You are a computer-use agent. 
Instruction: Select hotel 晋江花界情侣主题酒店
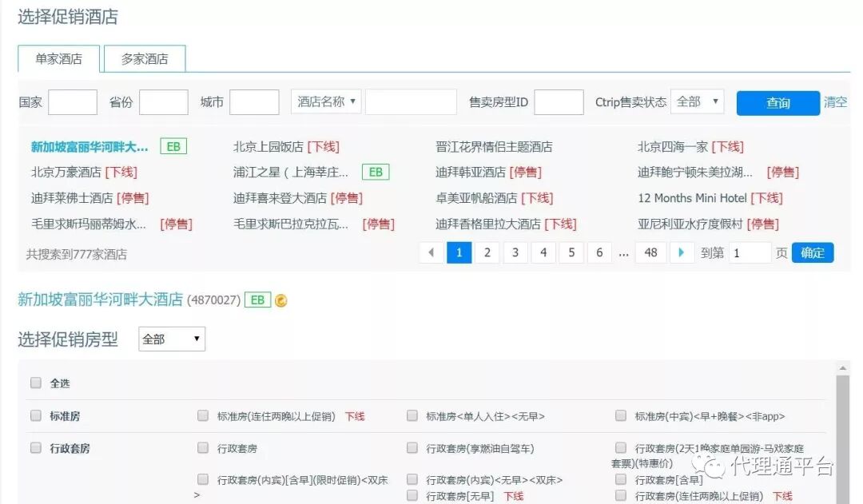[494, 147]
